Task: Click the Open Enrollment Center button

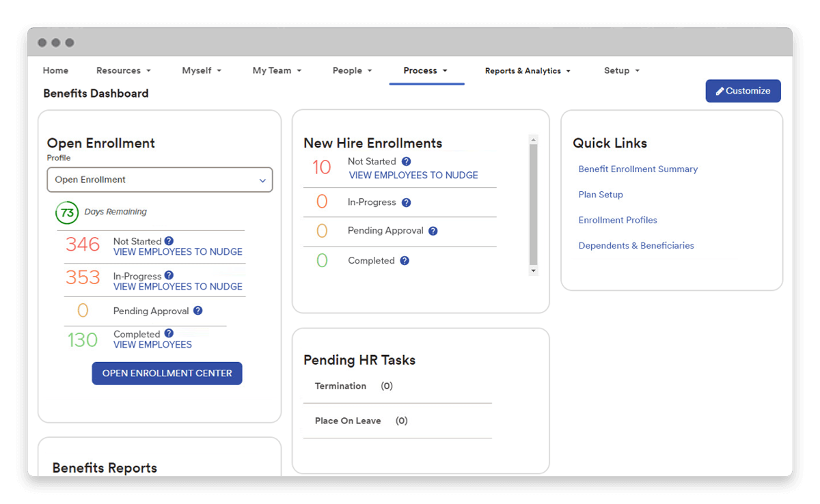Action: tap(167, 374)
